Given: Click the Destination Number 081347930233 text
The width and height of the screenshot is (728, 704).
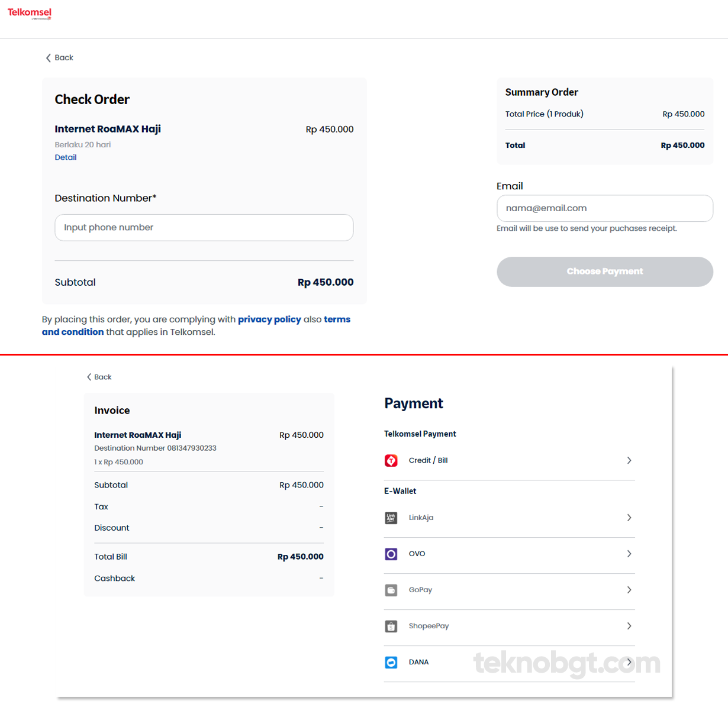Looking at the screenshot, I should [x=155, y=448].
